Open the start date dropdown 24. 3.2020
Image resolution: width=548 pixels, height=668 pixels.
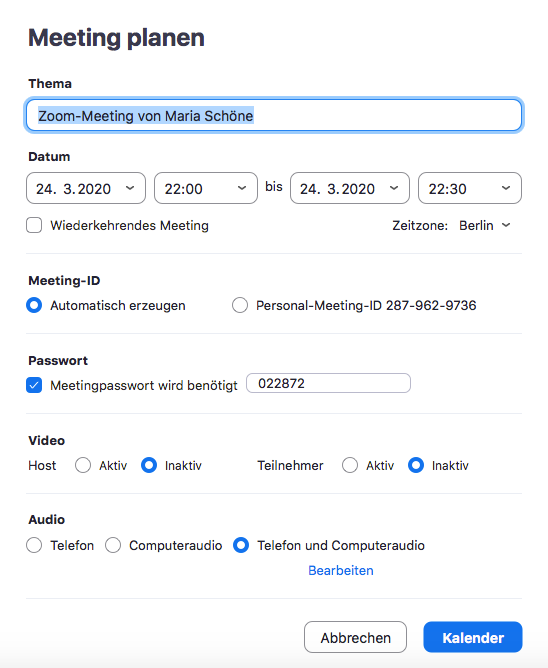tap(86, 188)
